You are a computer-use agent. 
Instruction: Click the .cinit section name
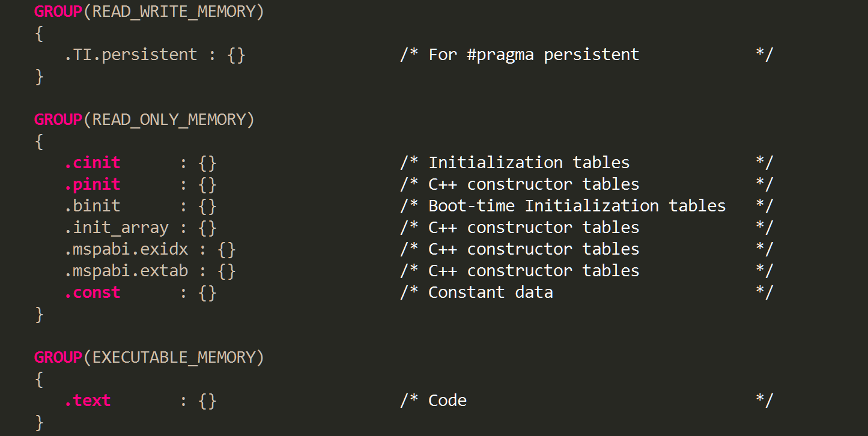point(93,163)
